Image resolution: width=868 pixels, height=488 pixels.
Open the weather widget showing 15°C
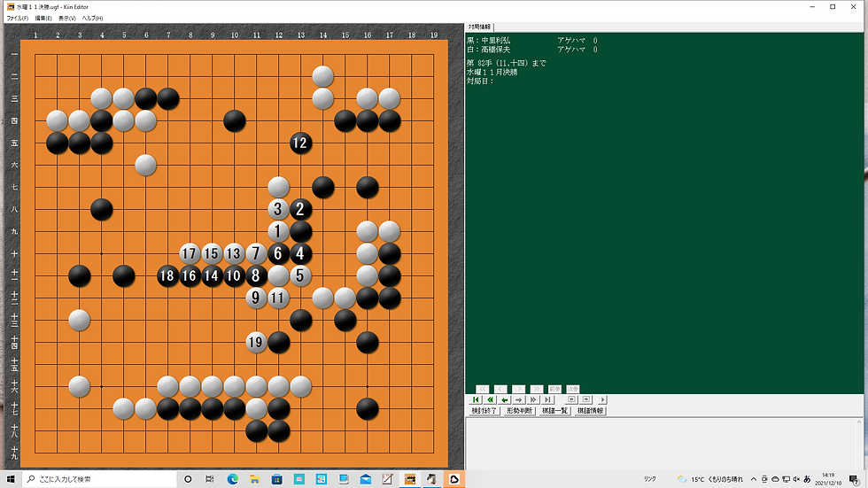tap(710, 479)
